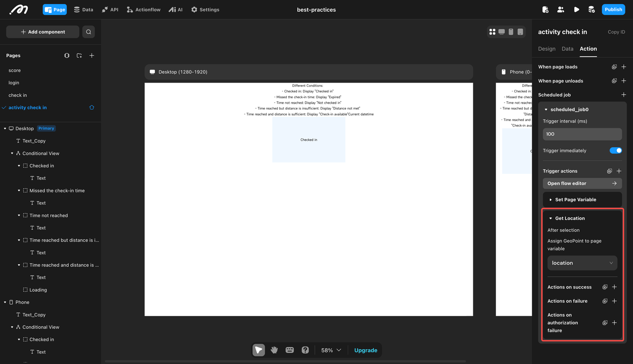The width and height of the screenshot is (633, 364).
Task: Click the Publish button
Action: pyautogui.click(x=613, y=9)
